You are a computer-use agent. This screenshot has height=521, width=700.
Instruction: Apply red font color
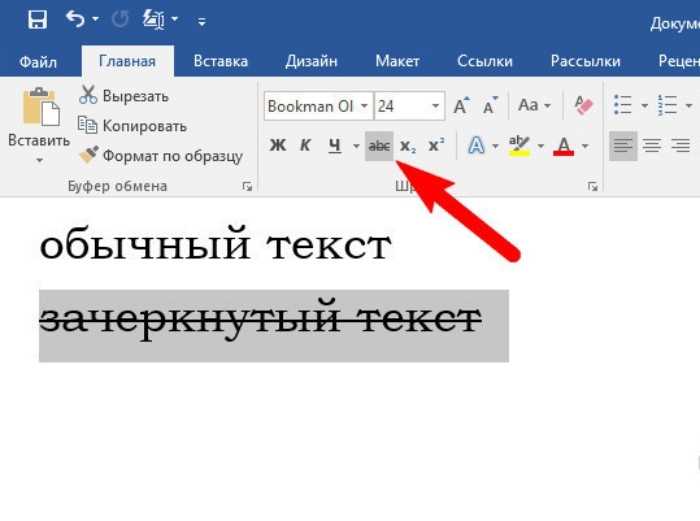click(x=563, y=146)
